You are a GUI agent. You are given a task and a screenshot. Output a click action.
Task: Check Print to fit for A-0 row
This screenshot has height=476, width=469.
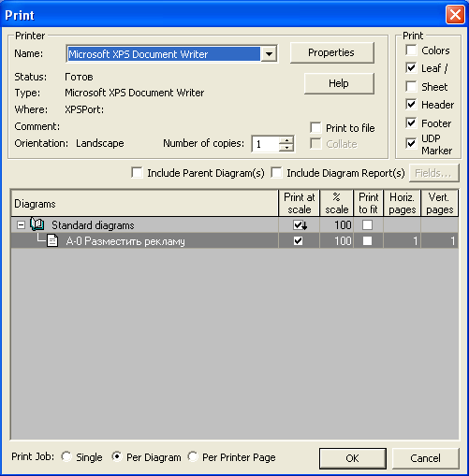click(367, 240)
